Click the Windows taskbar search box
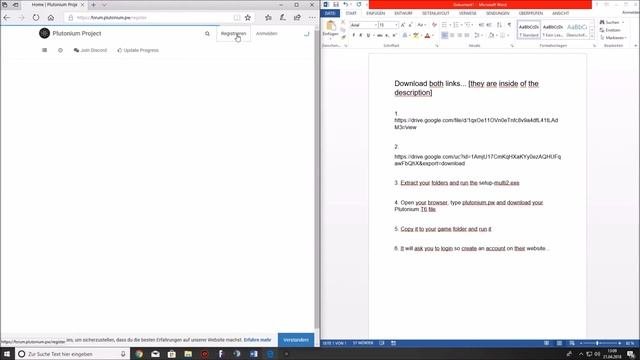The width and height of the screenshot is (640, 360). pyautogui.click(x=73, y=354)
